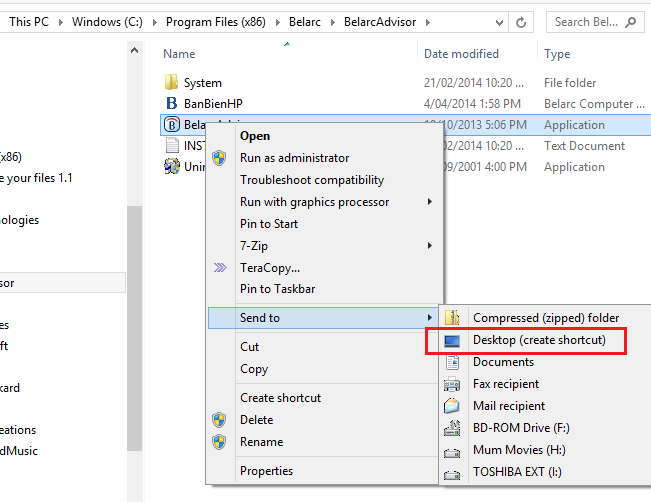Select Compressed (zipped) folder option
The height and width of the screenshot is (502, 651).
pyautogui.click(x=546, y=318)
